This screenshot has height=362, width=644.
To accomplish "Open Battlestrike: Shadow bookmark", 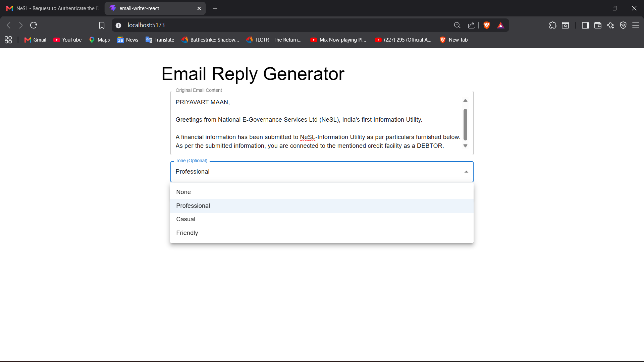I will [210, 40].
